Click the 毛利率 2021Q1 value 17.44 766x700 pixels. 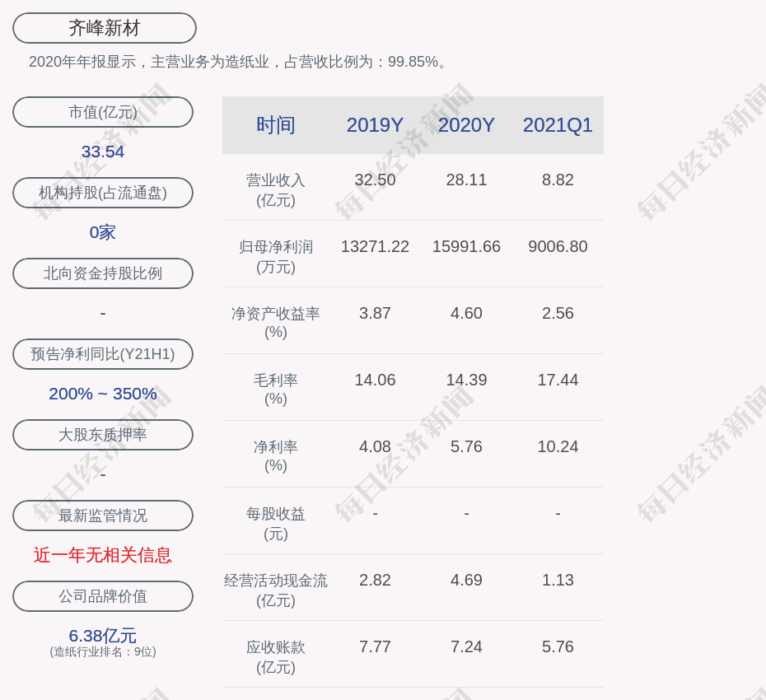click(558, 380)
